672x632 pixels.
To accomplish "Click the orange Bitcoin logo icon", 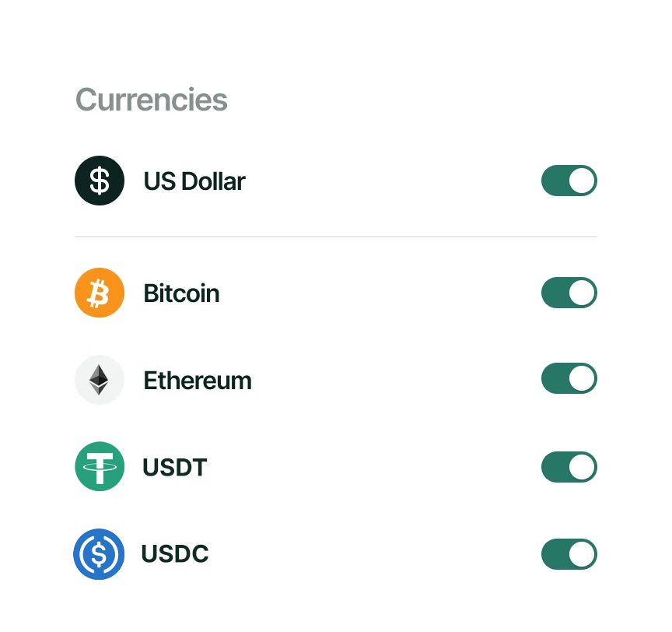I will click(100, 293).
